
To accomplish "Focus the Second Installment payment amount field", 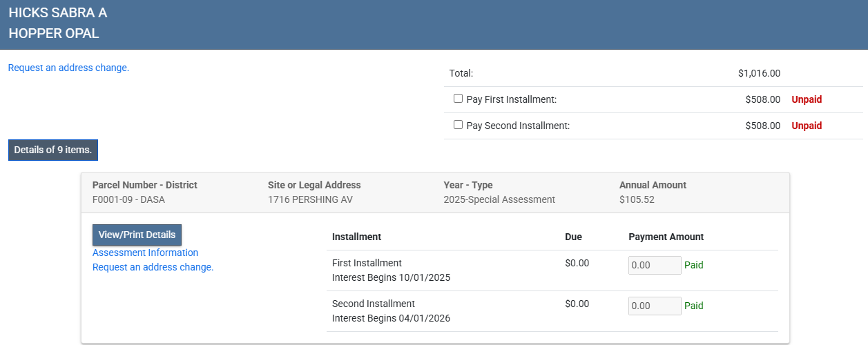I will pos(654,306).
